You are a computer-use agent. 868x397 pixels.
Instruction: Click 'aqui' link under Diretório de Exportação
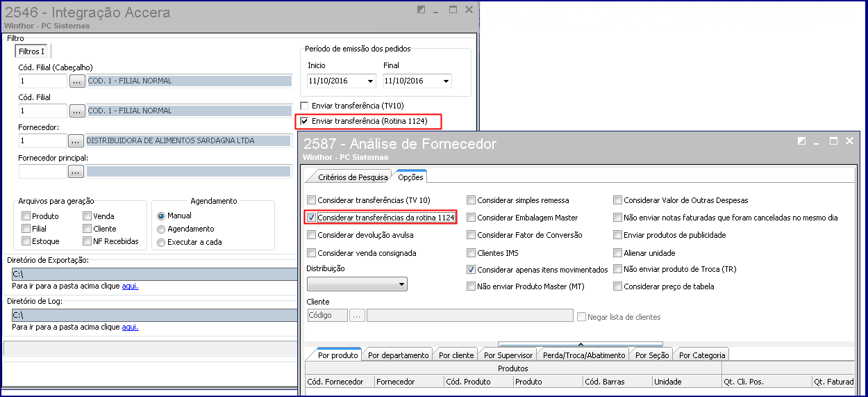tap(131, 286)
